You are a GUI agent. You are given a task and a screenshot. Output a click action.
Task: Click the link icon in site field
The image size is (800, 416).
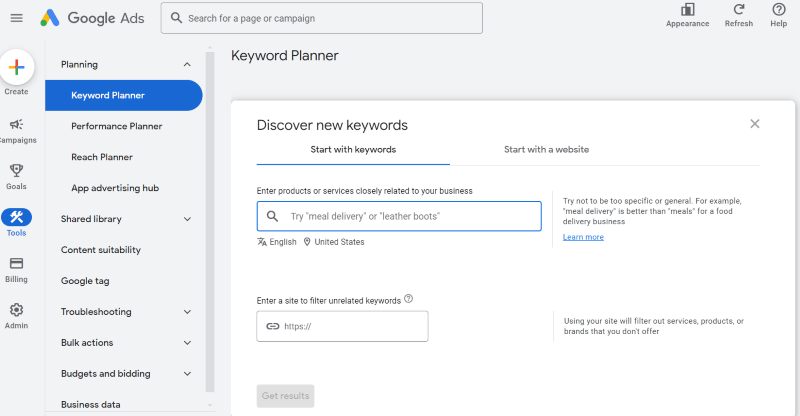273,326
